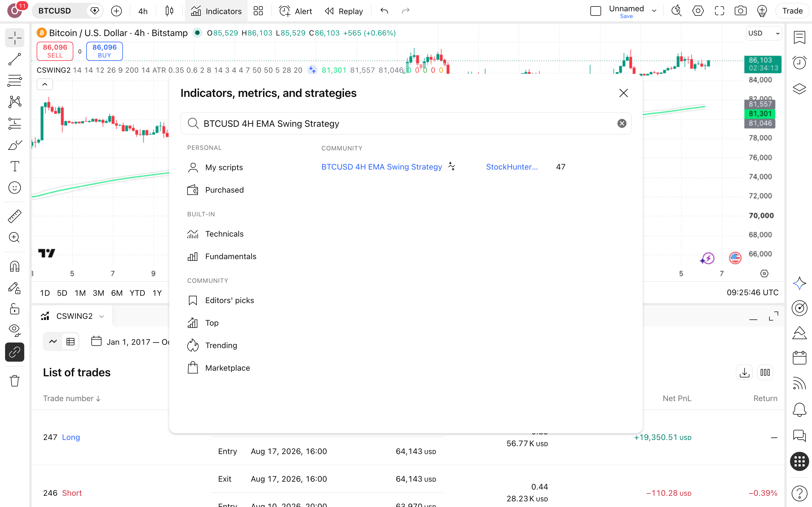
Task: Click the 86,096 BUY button
Action: pyautogui.click(x=104, y=51)
